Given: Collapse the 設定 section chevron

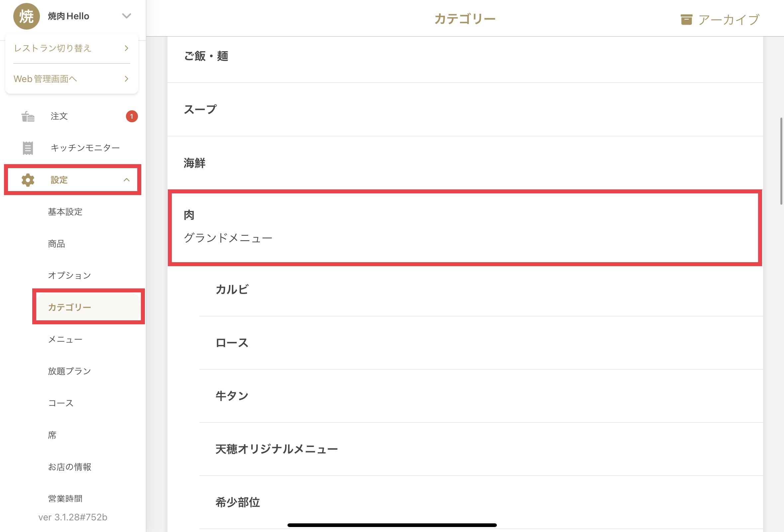Looking at the screenshot, I should pos(127,180).
